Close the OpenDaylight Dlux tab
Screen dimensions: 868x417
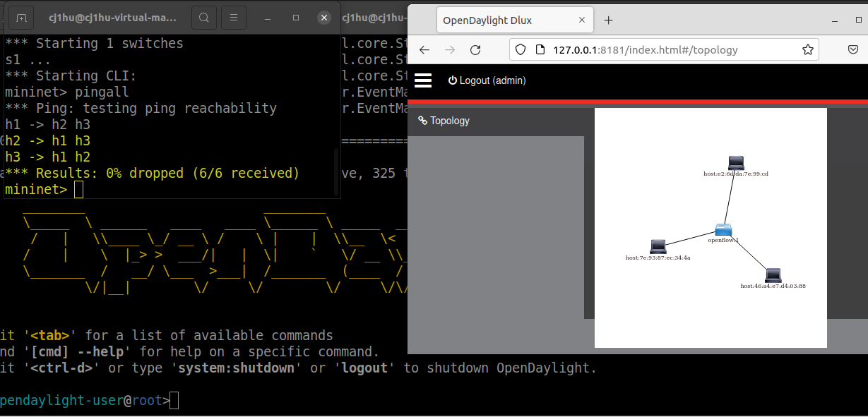(x=581, y=20)
